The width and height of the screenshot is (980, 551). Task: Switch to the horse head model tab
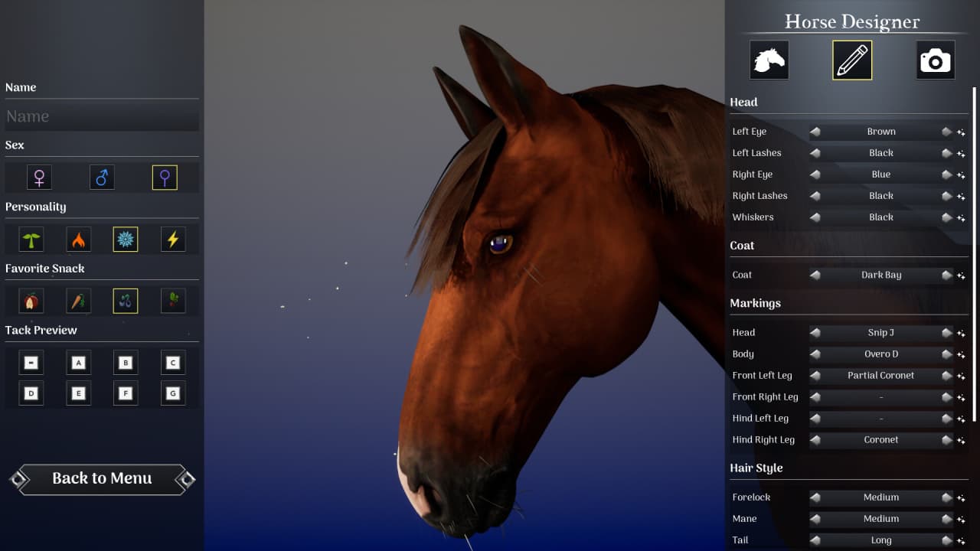[x=769, y=60]
